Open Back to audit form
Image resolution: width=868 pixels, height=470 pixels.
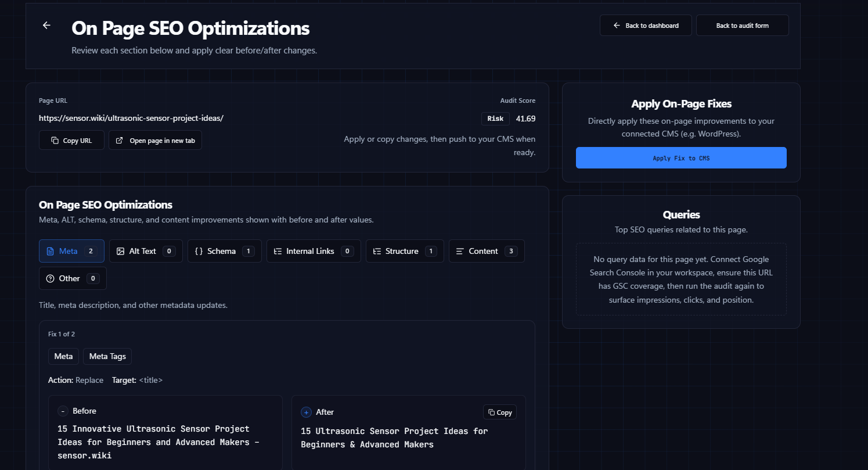click(742, 26)
